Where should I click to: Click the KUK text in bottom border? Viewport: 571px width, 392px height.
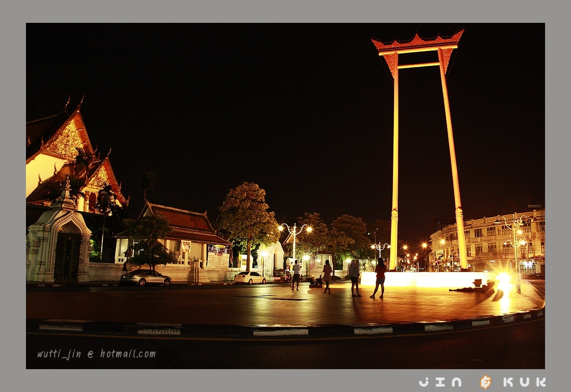(524, 382)
